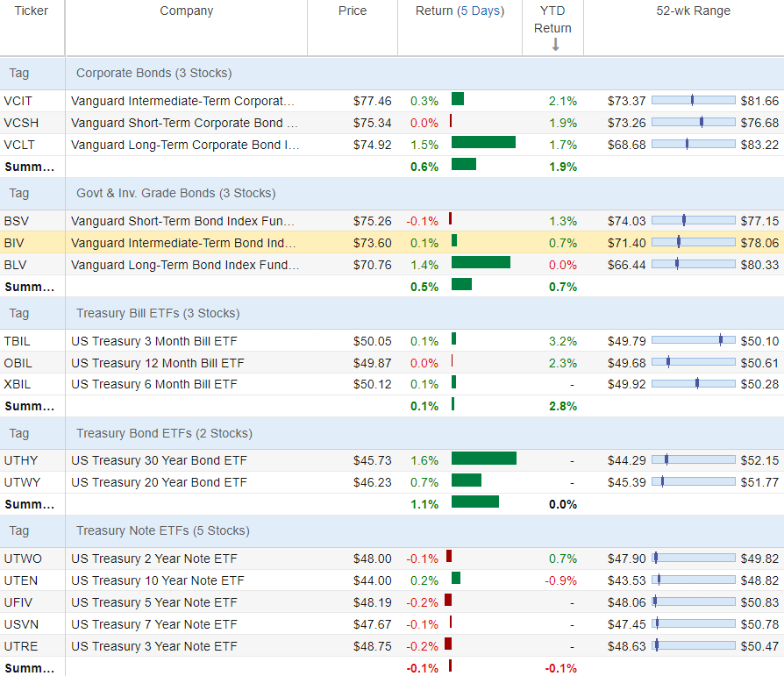Sort by the Price column header
Image resolution: width=784 pixels, height=676 pixels.
[353, 11]
